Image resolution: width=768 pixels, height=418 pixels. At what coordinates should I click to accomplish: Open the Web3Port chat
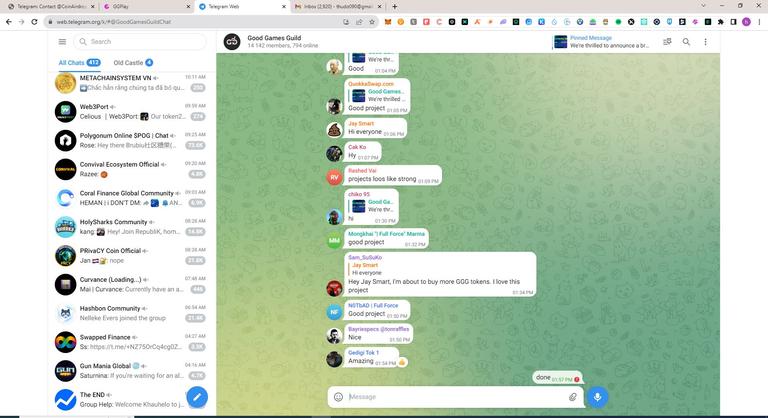click(x=131, y=112)
